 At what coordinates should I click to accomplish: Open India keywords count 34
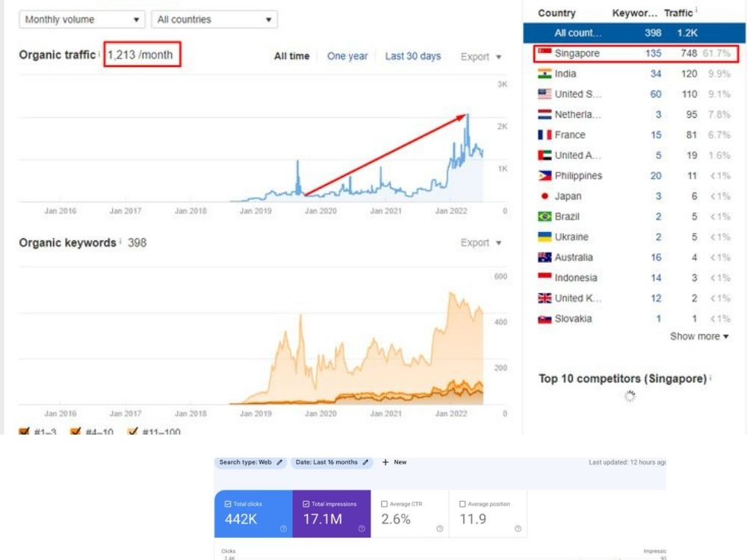pos(656,74)
